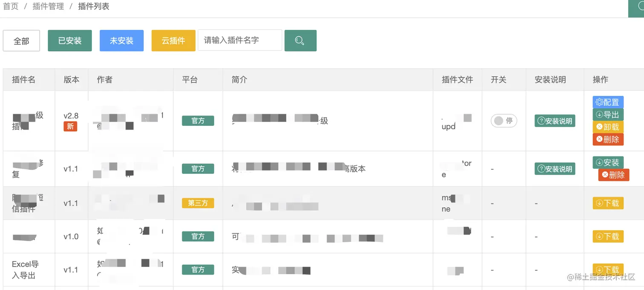Show 未安装 plugins

coord(121,41)
